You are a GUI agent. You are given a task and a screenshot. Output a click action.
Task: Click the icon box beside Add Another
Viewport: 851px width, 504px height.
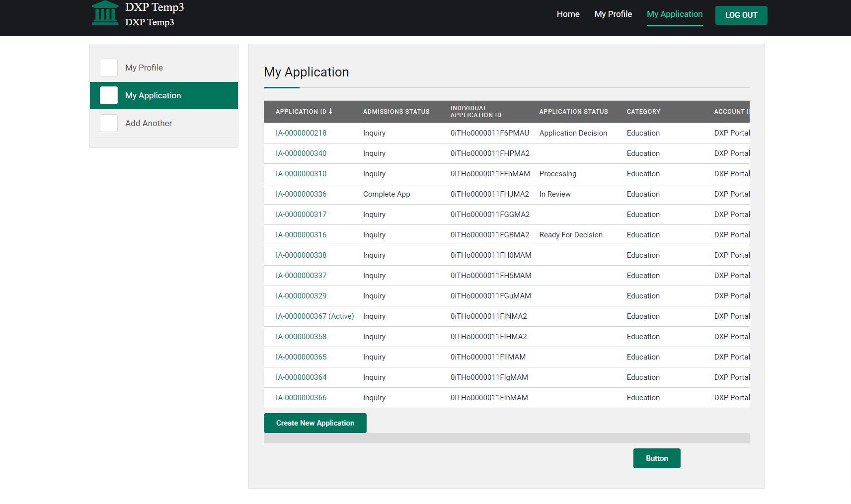pyautogui.click(x=109, y=123)
